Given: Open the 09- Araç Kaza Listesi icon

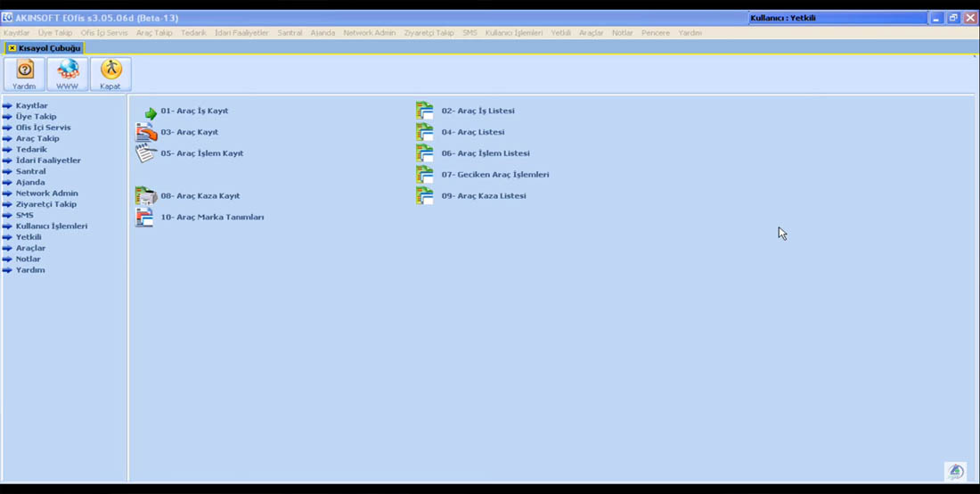Looking at the screenshot, I should tap(424, 195).
